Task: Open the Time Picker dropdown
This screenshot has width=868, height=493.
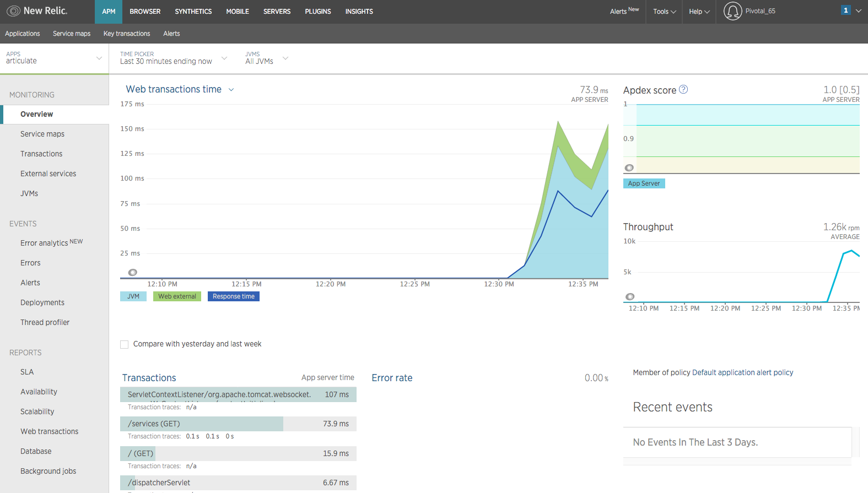Action: pyautogui.click(x=174, y=58)
